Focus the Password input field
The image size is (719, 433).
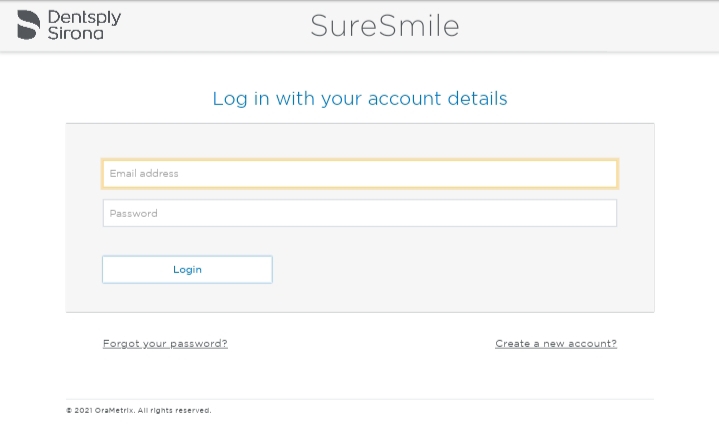click(x=360, y=213)
